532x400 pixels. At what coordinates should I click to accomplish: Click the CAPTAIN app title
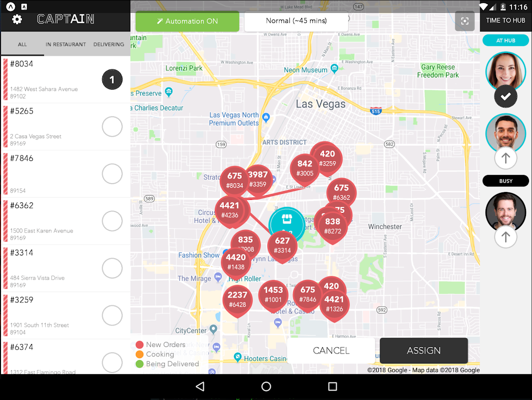(65, 19)
